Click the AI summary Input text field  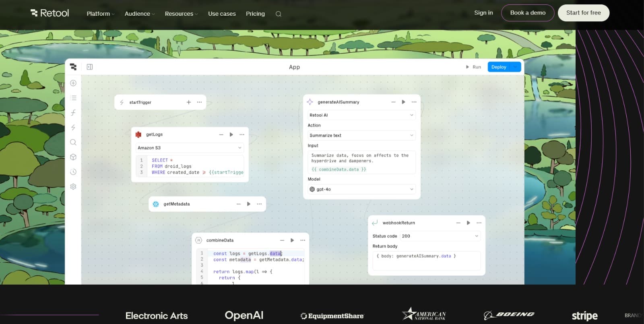[361, 162]
